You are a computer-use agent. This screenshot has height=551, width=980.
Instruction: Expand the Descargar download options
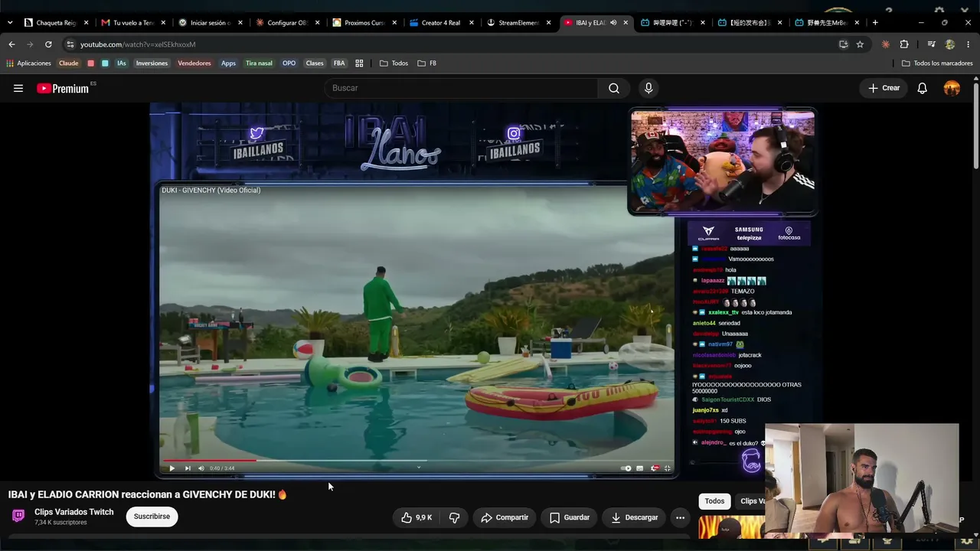(634, 517)
